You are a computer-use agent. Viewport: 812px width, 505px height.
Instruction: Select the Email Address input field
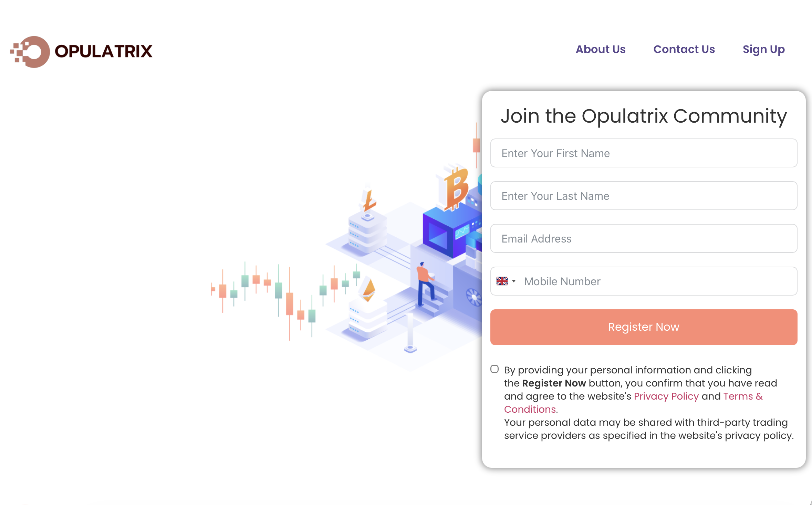(643, 239)
